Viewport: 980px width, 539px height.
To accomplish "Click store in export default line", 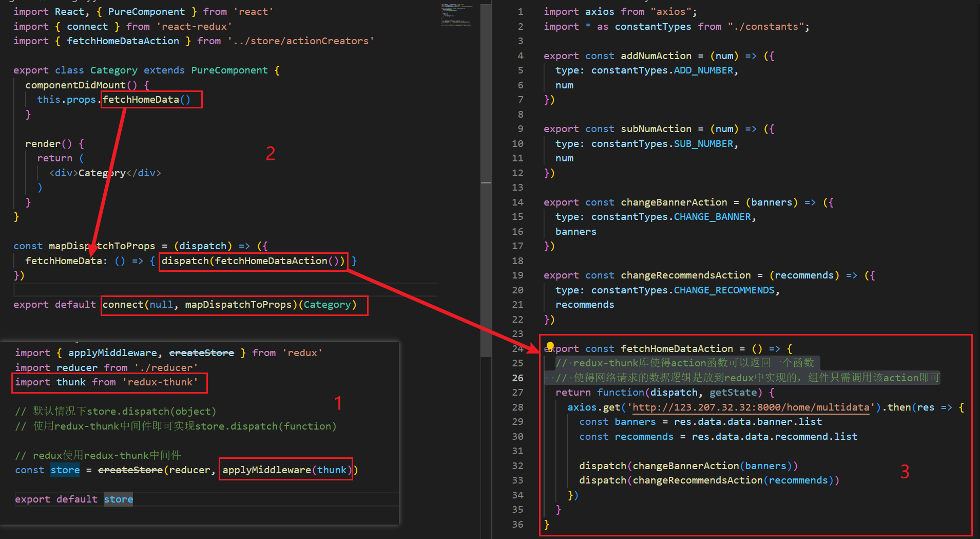I will pyautogui.click(x=119, y=499).
